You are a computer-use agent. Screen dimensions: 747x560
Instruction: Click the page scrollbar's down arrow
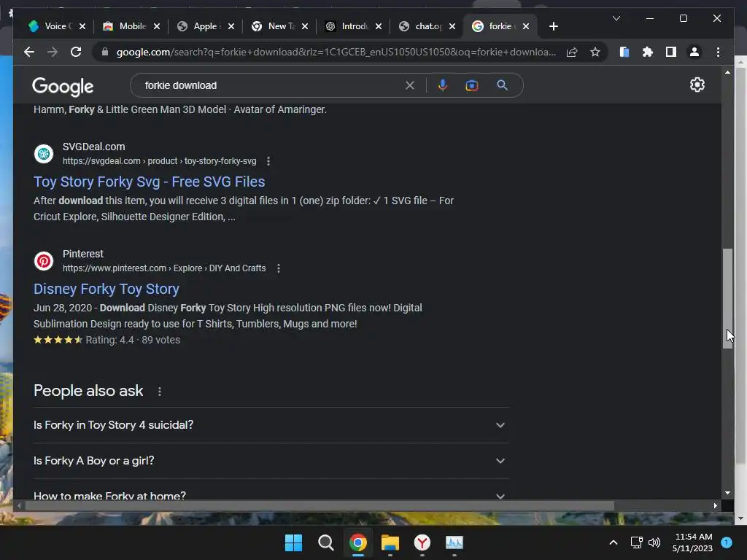pos(727,493)
